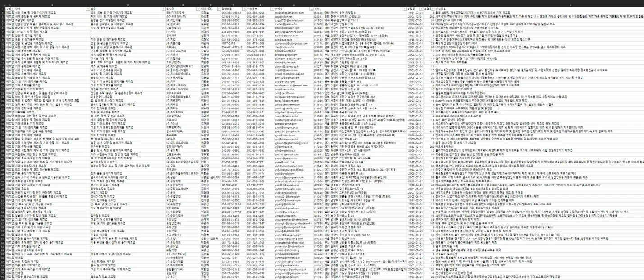Open the filter dropdown for 종업원 column K

(433, 9)
